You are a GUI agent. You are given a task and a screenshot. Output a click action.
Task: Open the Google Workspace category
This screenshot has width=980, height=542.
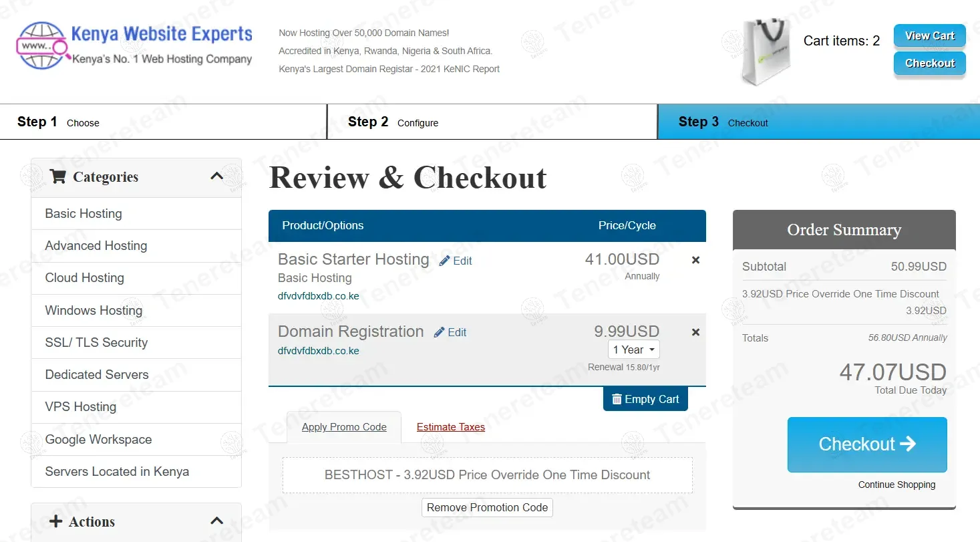coord(136,440)
